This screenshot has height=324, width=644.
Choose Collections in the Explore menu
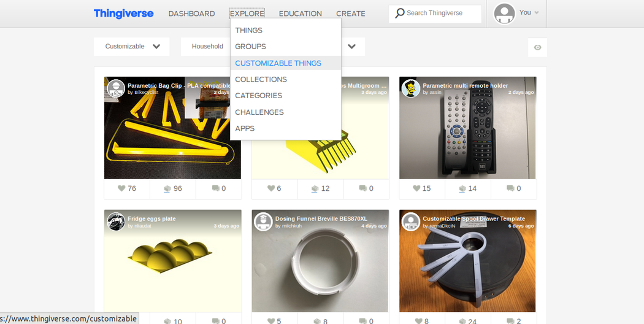(x=261, y=79)
